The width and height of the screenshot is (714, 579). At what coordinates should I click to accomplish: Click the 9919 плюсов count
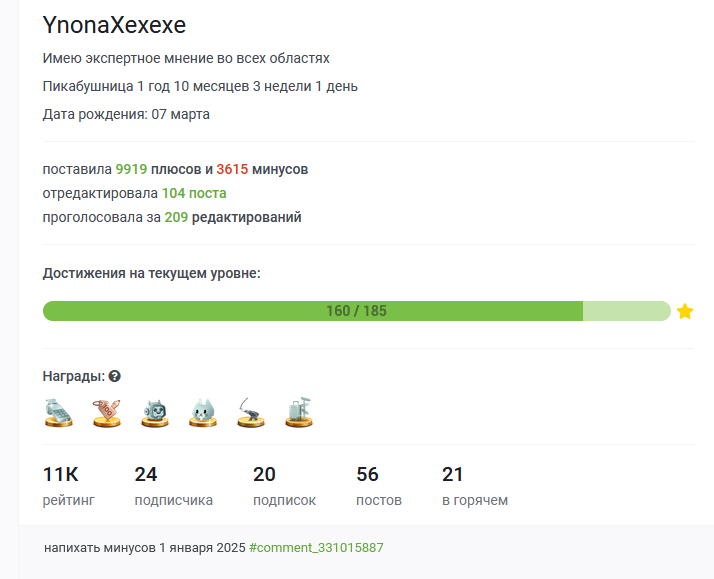coord(133,169)
